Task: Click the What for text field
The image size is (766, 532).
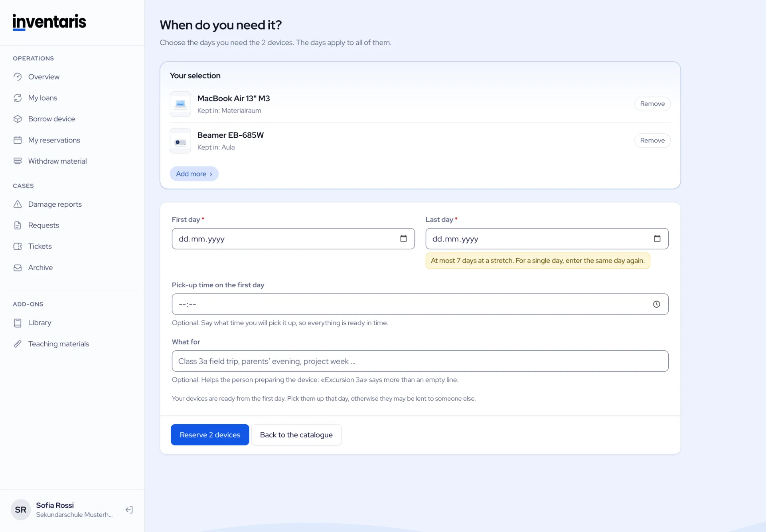Action: [x=420, y=361]
